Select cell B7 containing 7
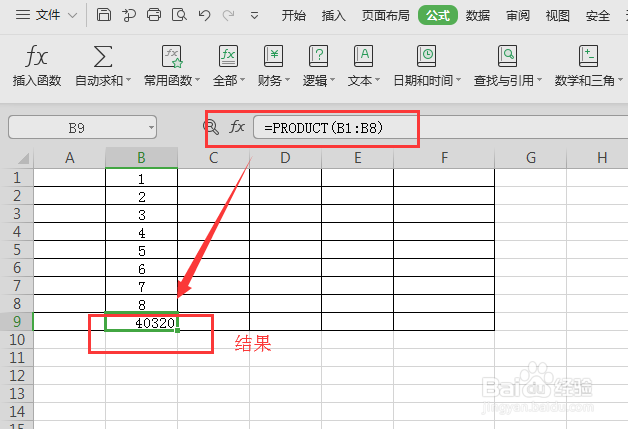 tap(141, 286)
